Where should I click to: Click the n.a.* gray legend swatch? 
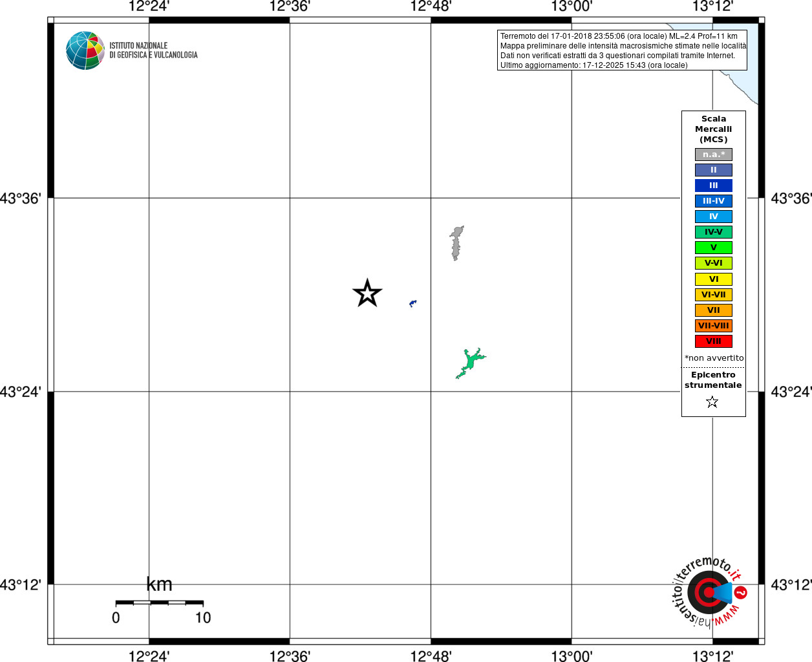714,155
